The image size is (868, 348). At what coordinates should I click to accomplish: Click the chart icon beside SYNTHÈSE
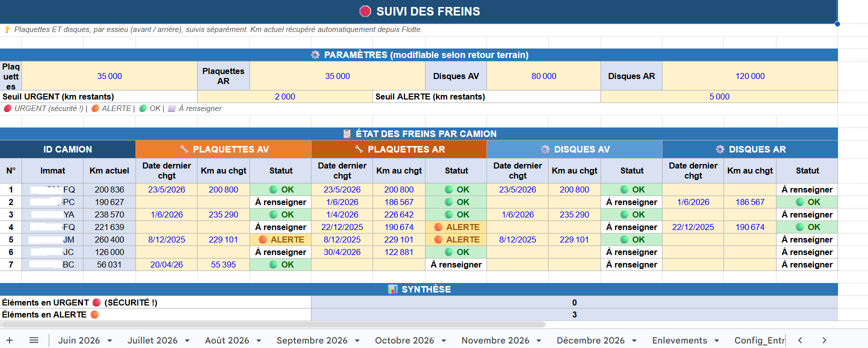[x=393, y=289]
